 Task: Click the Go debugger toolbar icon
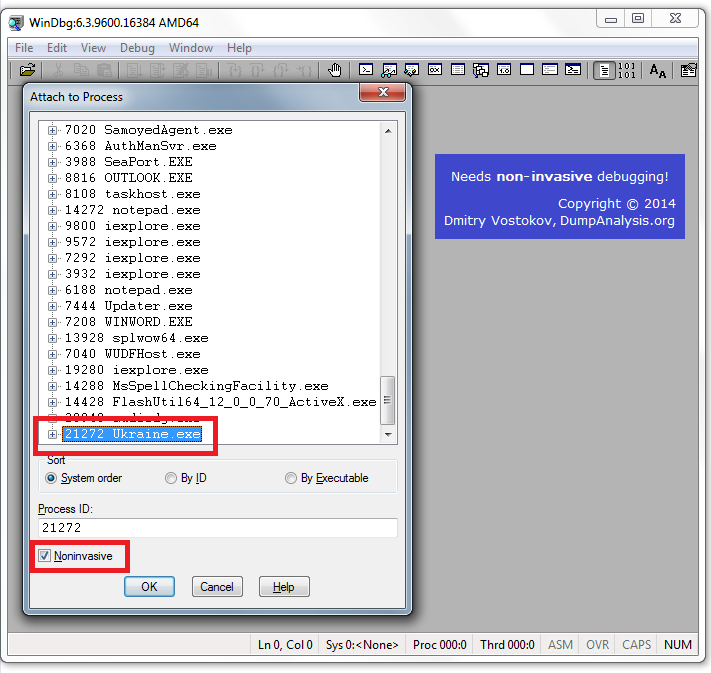click(134, 70)
